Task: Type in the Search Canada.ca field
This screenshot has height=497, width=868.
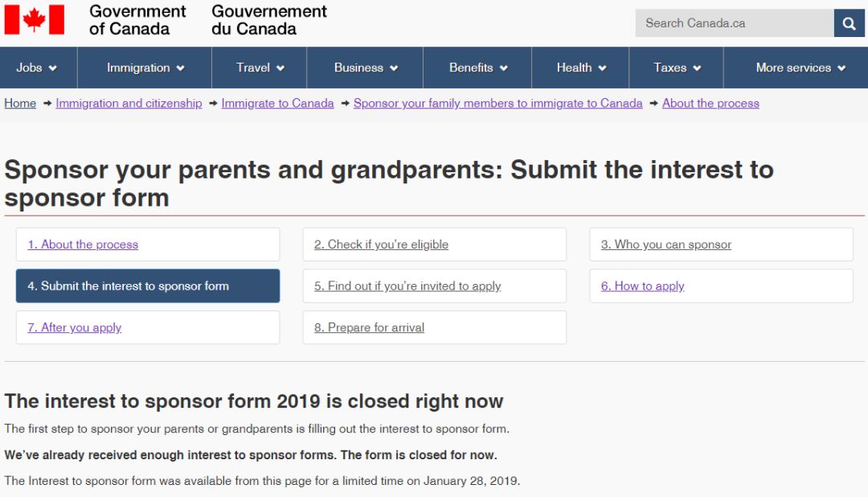Action: point(734,23)
